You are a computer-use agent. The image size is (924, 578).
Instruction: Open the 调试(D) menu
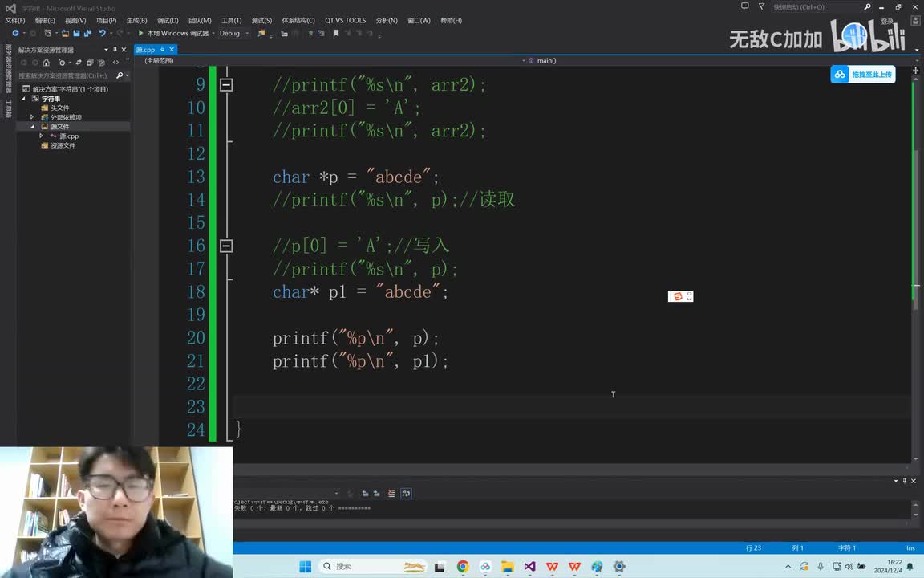point(168,21)
